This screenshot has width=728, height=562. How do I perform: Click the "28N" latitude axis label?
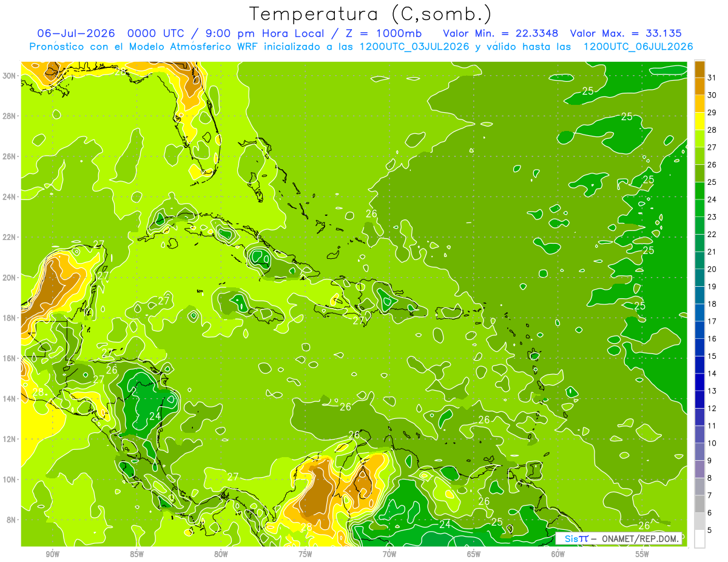(10, 116)
